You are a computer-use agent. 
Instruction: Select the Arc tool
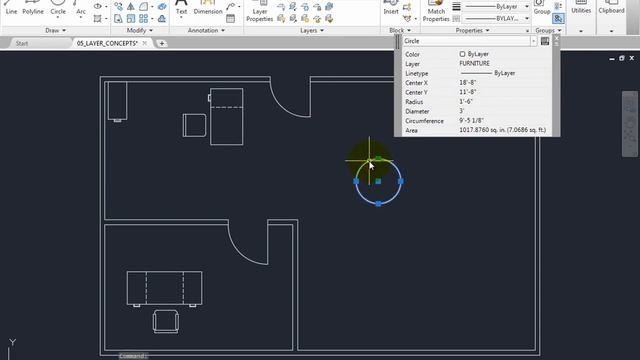click(80, 7)
